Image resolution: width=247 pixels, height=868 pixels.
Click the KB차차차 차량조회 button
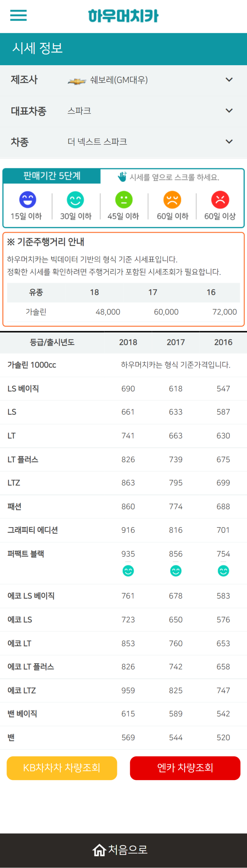click(x=62, y=768)
